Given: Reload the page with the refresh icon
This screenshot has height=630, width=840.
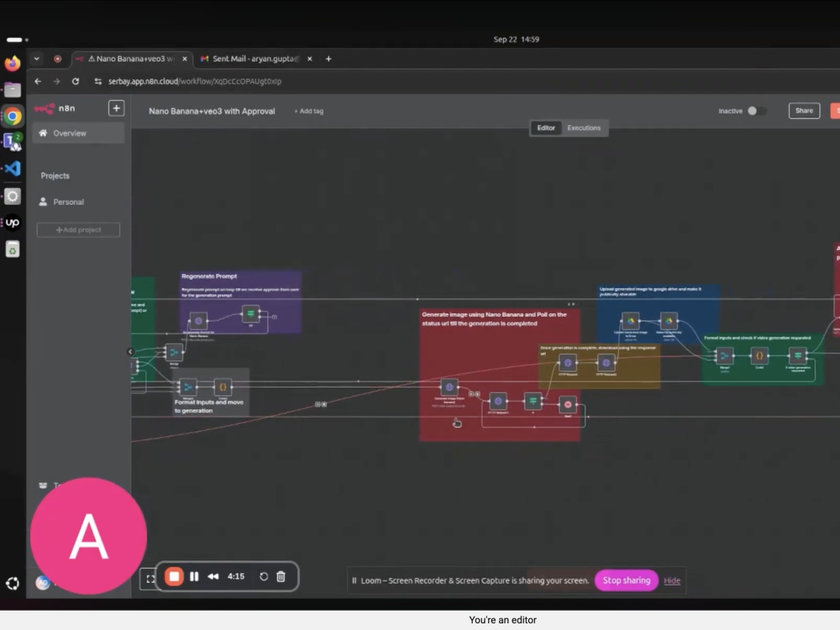Looking at the screenshot, I should [76, 81].
